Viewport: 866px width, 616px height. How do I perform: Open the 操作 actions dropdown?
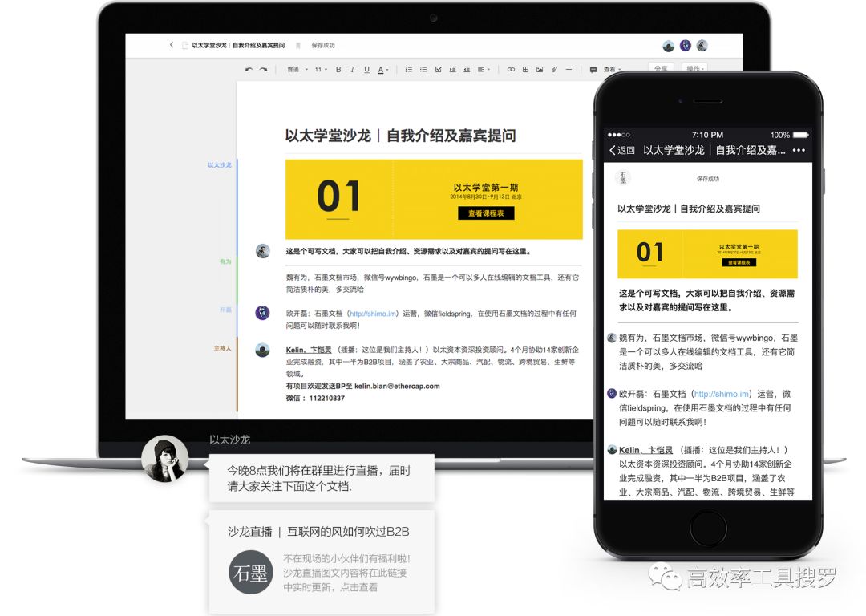694,68
